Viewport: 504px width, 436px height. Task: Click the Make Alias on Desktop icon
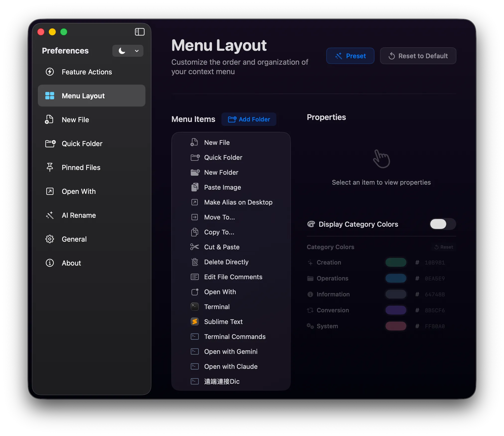pos(195,202)
